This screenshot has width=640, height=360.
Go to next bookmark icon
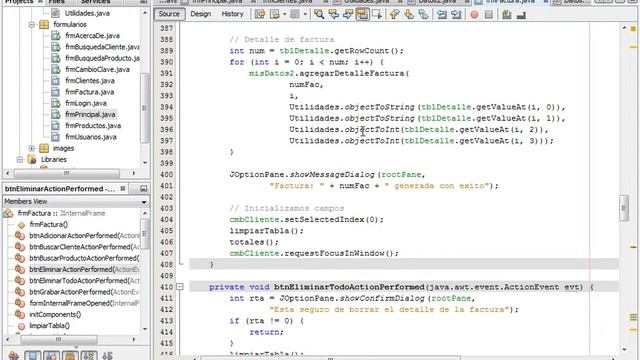409,14
